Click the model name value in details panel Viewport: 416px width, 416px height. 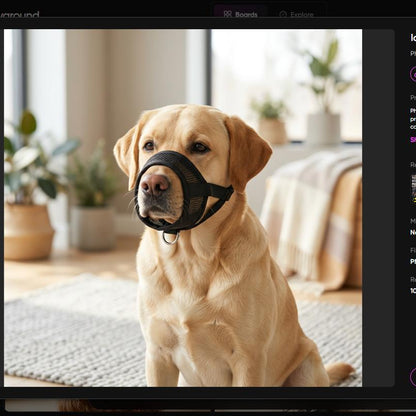[x=413, y=232]
